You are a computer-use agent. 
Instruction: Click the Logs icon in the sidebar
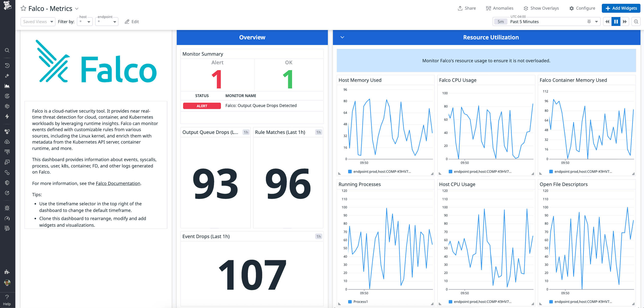7,152
